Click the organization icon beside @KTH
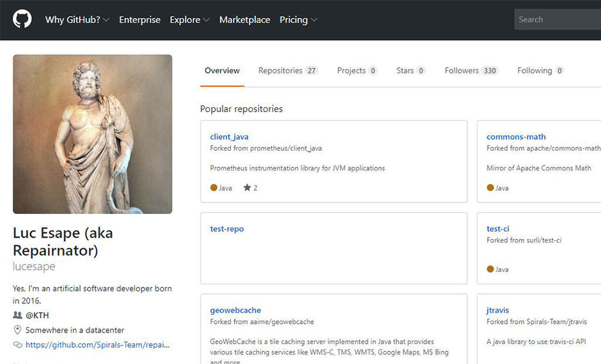This screenshot has height=364, width=601. point(17,315)
